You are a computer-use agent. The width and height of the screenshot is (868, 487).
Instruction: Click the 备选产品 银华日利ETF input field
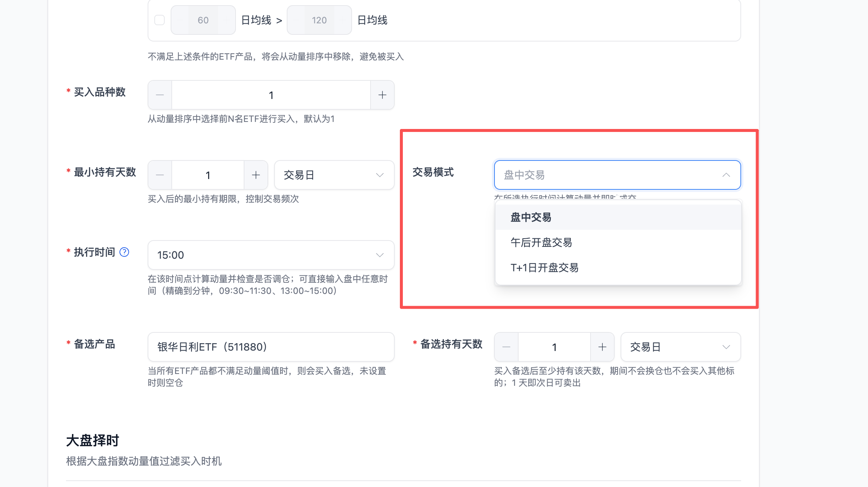pyautogui.click(x=271, y=347)
